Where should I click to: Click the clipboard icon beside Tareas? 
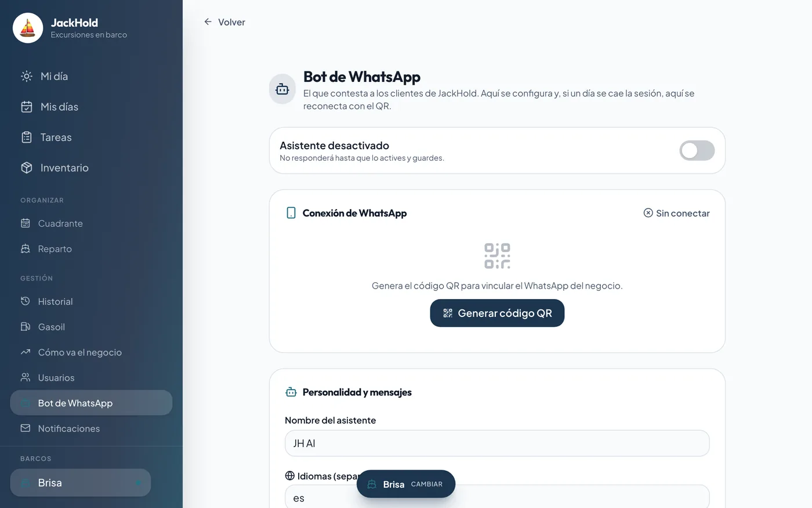point(27,137)
